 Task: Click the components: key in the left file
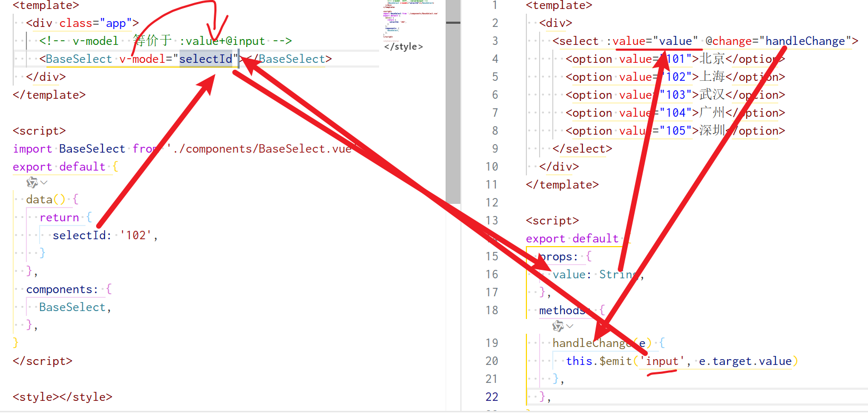(62, 289)
